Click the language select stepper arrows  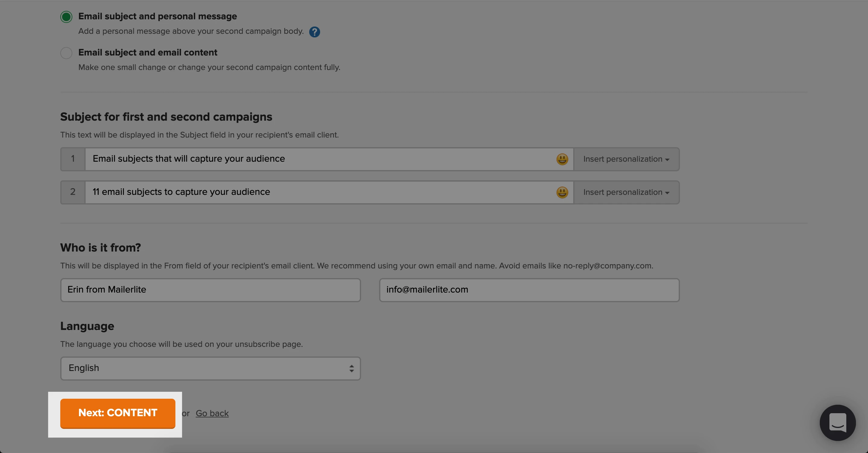tap(351, 368)
